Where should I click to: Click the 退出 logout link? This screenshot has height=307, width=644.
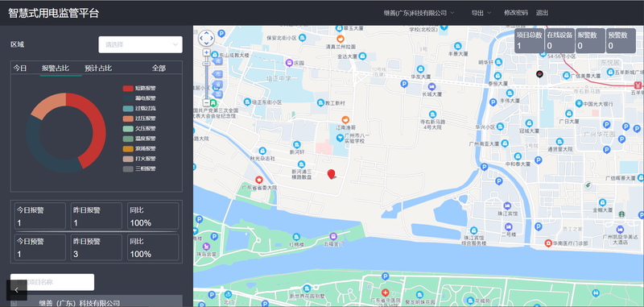tap(542, 13)
